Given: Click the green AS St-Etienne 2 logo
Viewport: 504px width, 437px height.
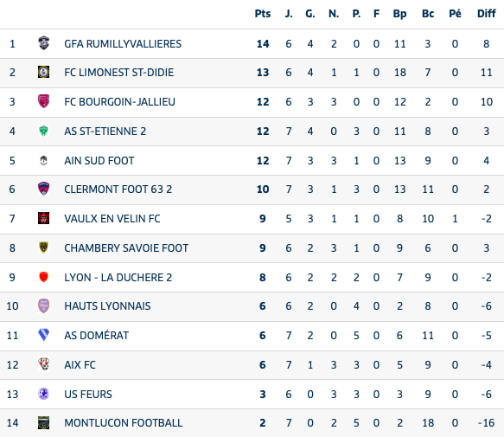Looking at the screenshot, I should (x=44, y=131).
